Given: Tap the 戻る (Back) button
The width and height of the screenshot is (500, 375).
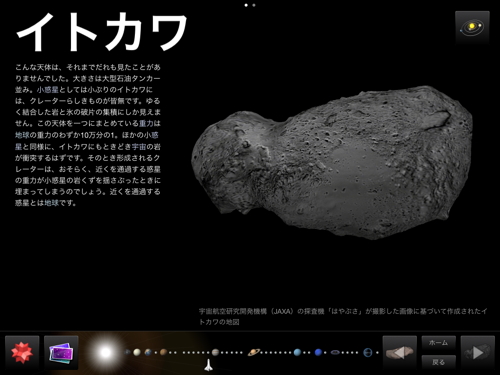Looking at the screenshot, I should pyautogui.click(x=438, y=362).
